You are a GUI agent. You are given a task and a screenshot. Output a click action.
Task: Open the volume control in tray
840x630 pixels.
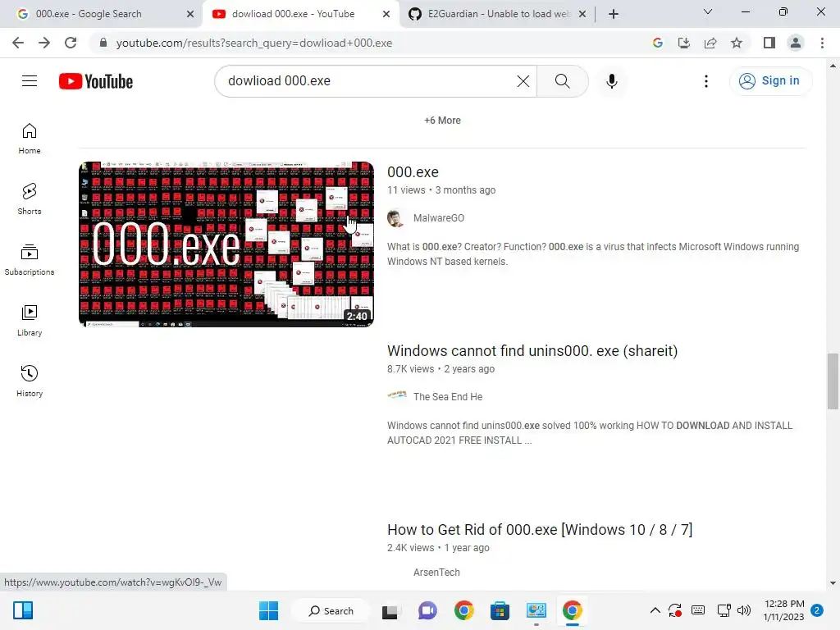pyautogui.click(x=743, y=610)
